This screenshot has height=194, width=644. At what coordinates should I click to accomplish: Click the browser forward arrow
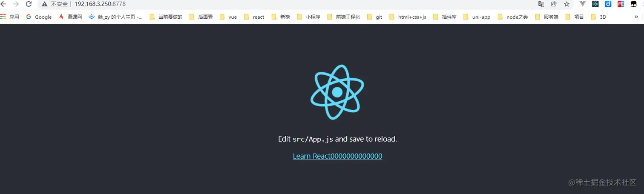[16, 4]
